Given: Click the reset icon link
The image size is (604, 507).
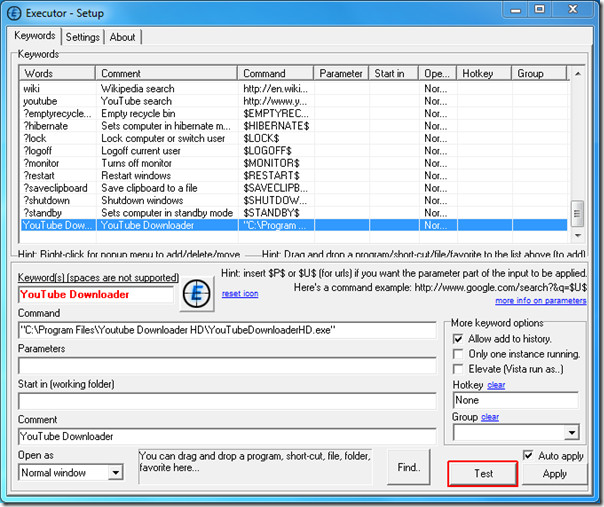Looking at the screenshot, I should point(240,293).
